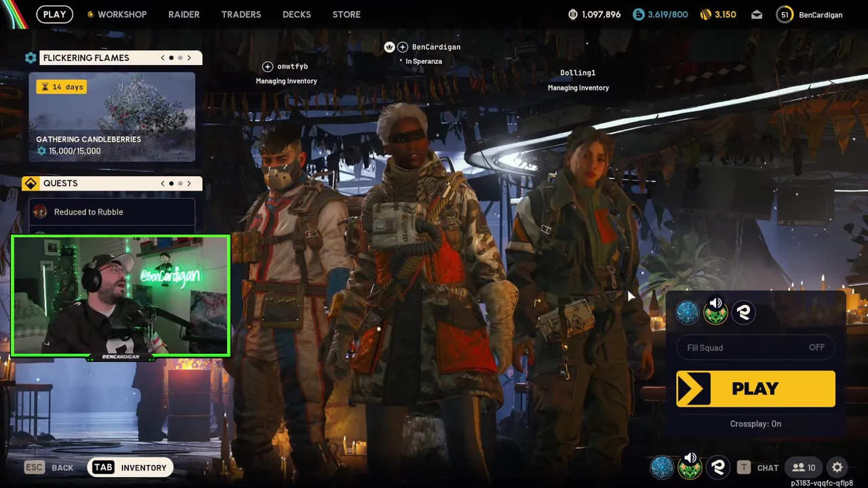Open the BenCardigan profile name at top right

pos(821,14)
